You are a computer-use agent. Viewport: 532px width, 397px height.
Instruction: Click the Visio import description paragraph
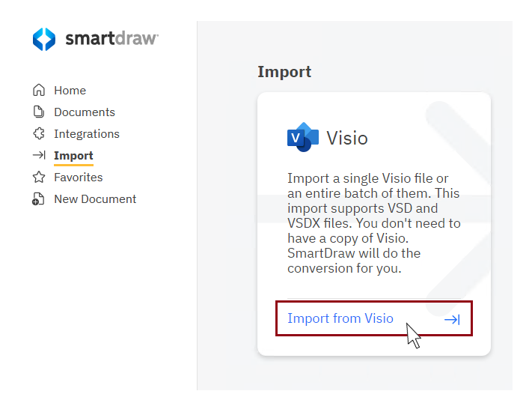coord(374,223)
